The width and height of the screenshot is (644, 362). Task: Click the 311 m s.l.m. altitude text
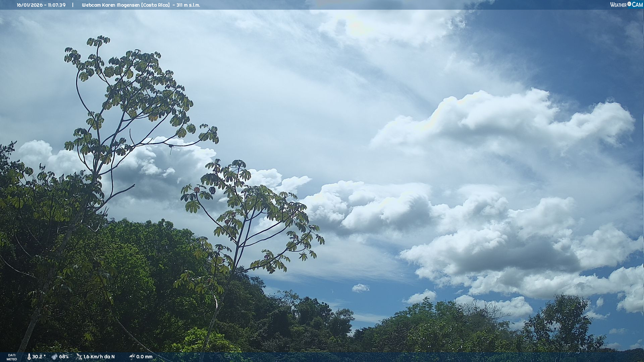coord(188,5)
